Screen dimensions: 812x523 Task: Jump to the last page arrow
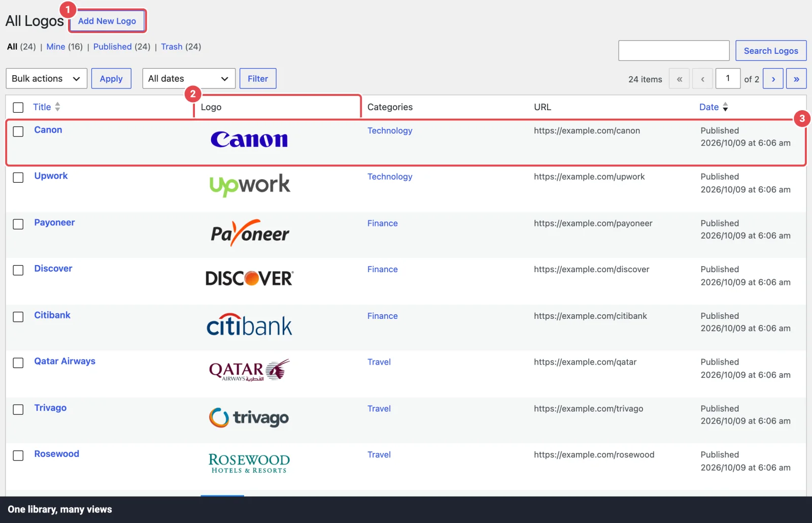coord(796,79)
